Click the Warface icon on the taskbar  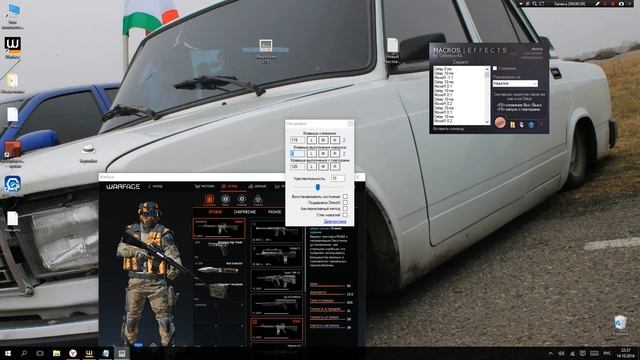pos(89,353)
